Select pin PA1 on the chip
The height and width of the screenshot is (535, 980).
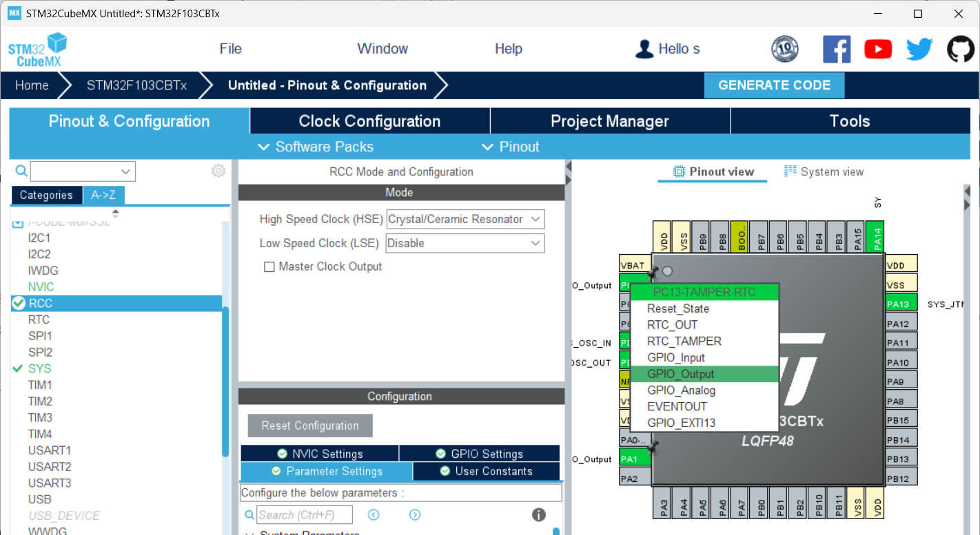pos(635,459)
